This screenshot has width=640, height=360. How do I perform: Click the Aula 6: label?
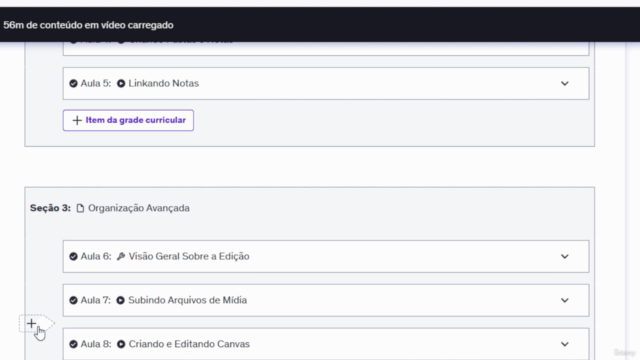point(96,256)
